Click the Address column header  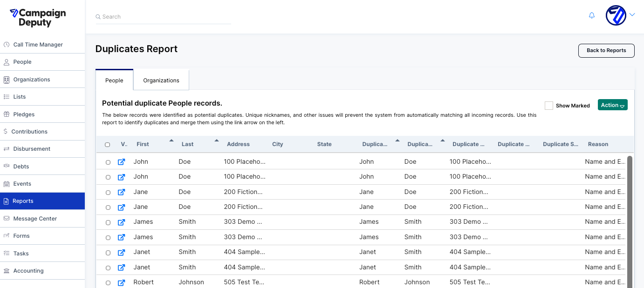click(238, 144)
